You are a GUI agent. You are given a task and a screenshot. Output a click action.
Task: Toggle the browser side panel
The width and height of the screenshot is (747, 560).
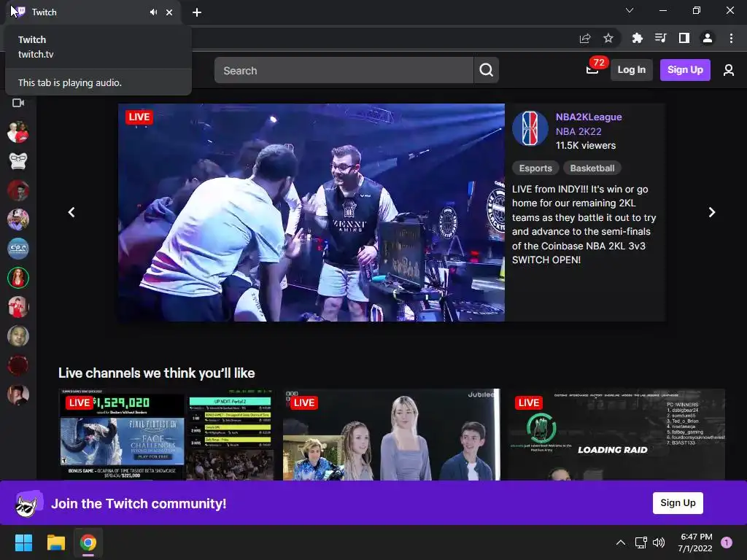[x=684, y=38]
